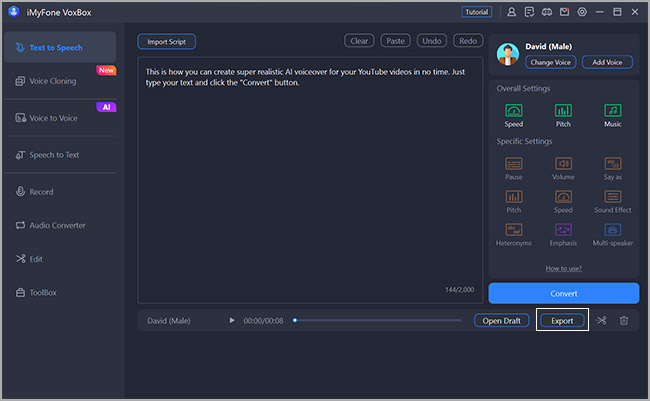Select the Say as option
This screenshot has width=650, height=401.
[x=613, y=168]
